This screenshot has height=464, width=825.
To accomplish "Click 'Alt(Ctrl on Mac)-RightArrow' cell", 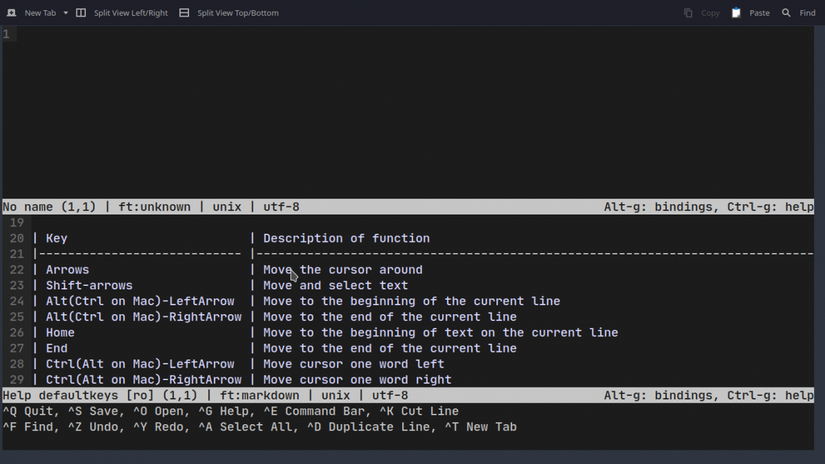I will [x=144, y=317].
